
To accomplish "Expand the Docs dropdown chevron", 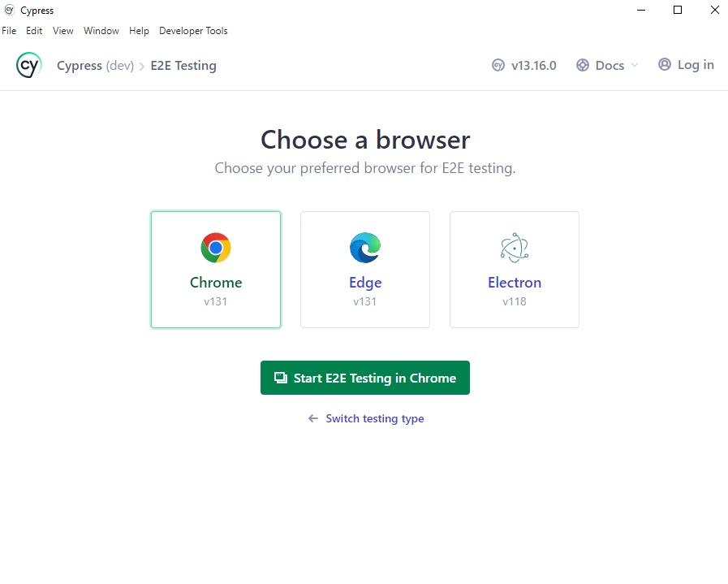I will tap(635, 66).
